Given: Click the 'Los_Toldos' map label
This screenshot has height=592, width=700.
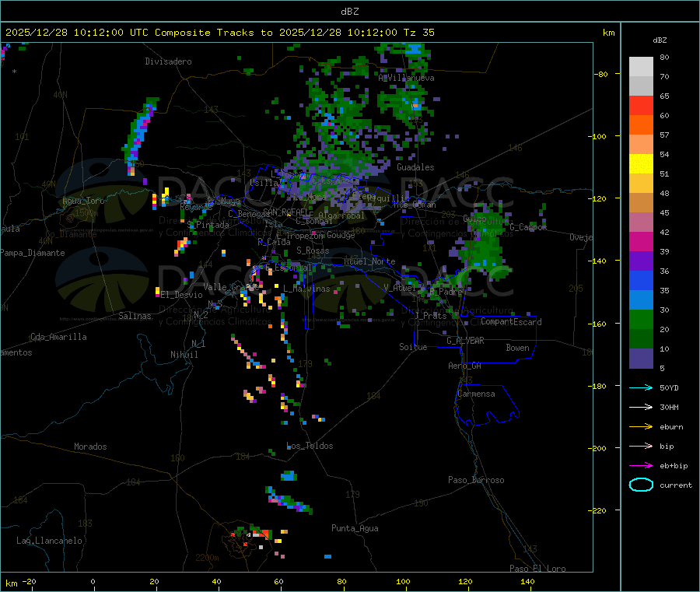Looking at the screenshot, I should point(310,446).
